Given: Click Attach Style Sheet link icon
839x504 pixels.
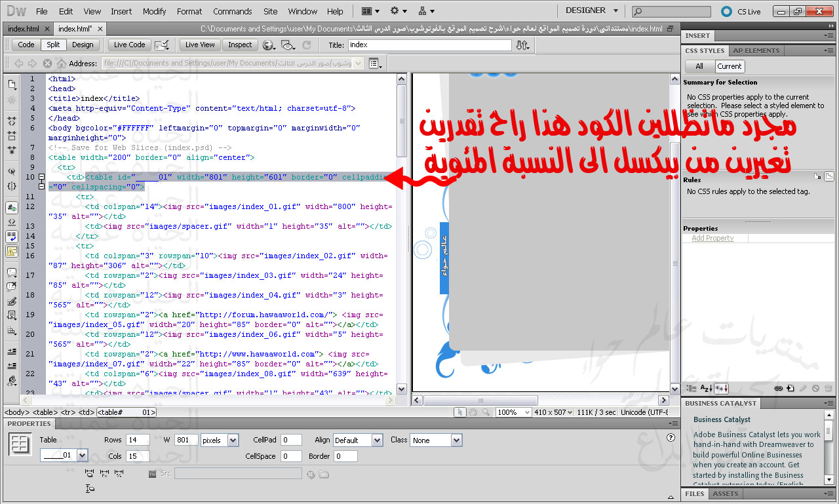Looking at the screenshot, I should point(778,389).
